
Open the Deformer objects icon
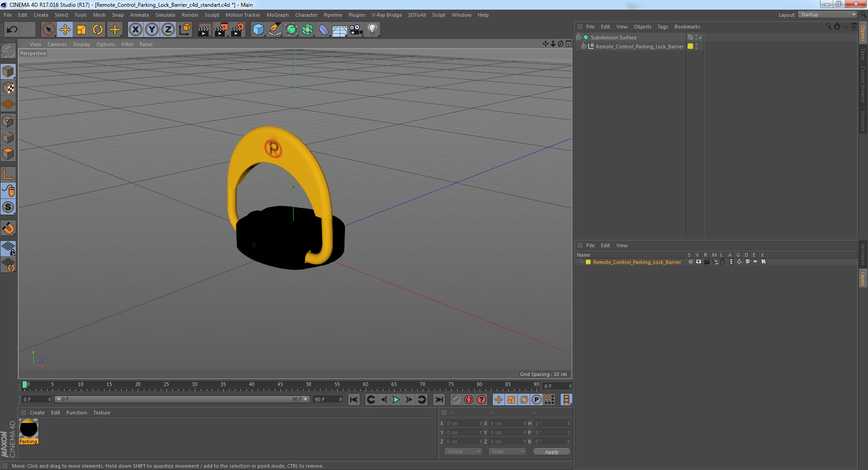click(324, 30)
